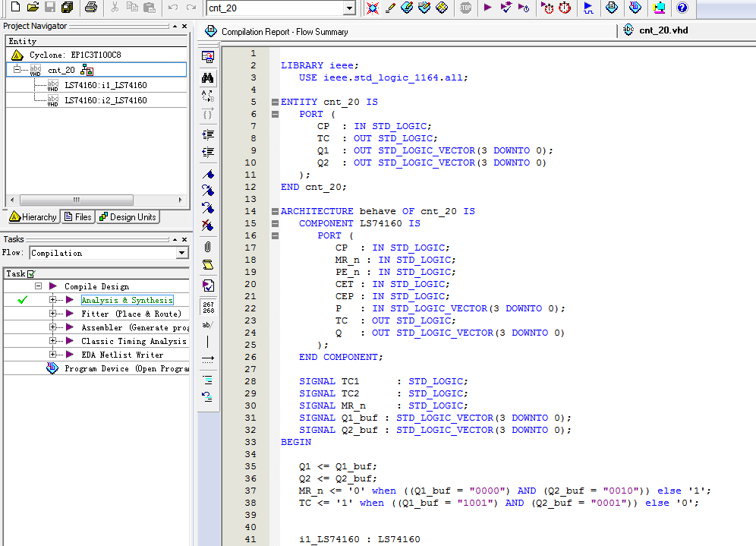Toggle bookmark with blue flag icon
Screen dimensions: 756x546
coord(208,174)
